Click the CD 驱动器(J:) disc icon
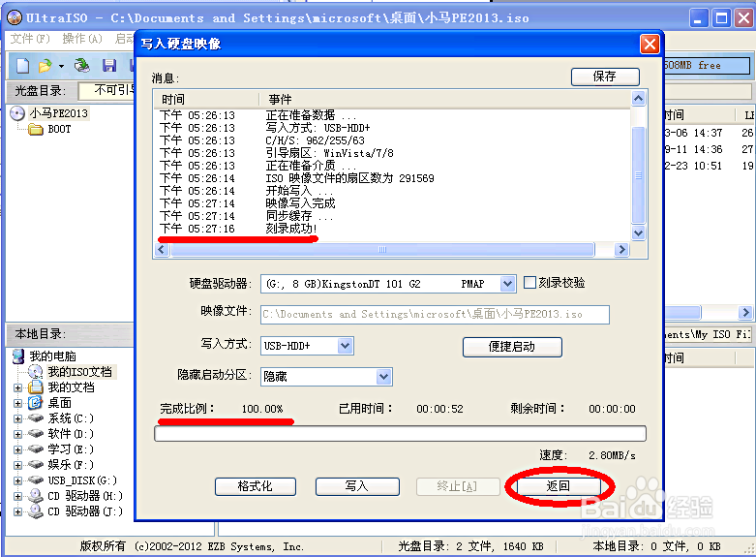This screenshot has width=756, height=557. tap(36, 511)
